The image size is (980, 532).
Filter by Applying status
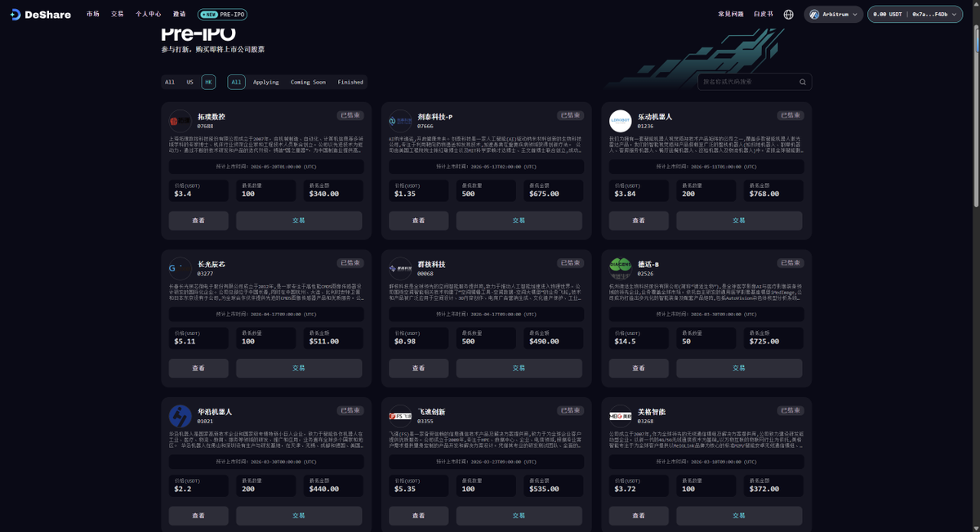[x=266, y=82]
